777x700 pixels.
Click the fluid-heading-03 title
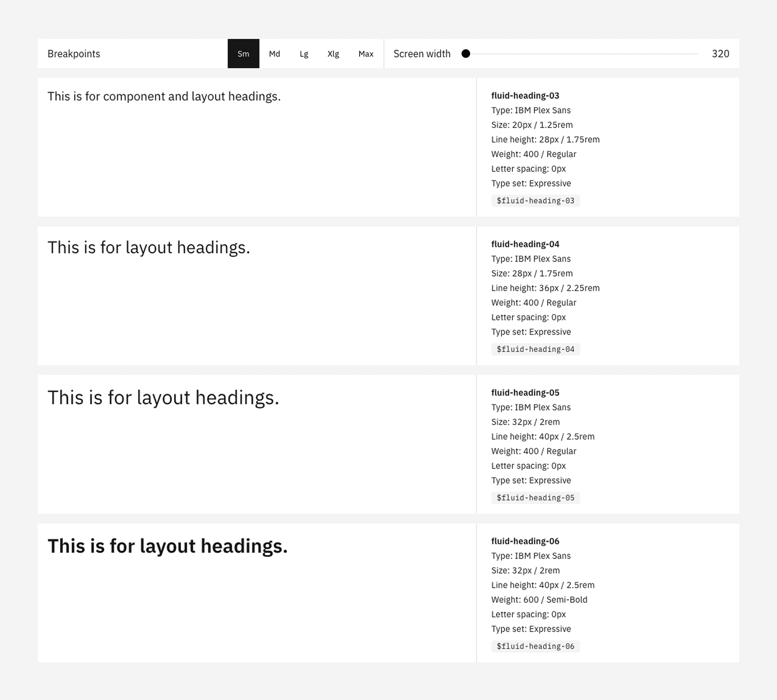click(x=525, y=95)
